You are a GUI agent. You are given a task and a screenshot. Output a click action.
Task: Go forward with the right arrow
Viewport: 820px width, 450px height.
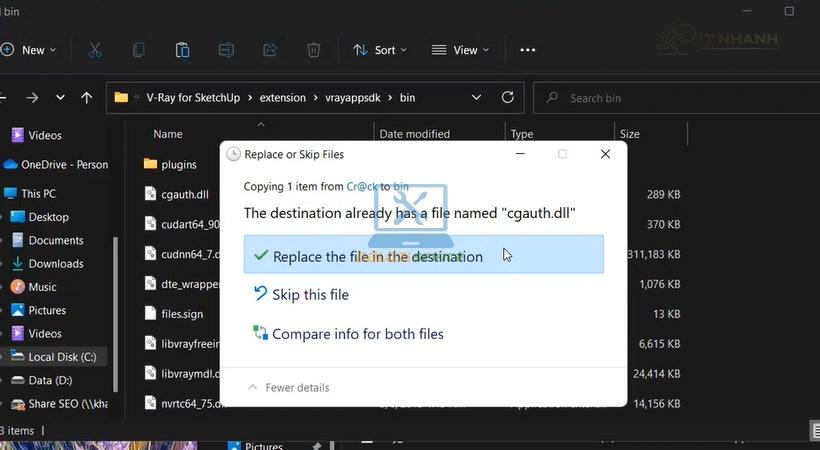coord(32,98)
